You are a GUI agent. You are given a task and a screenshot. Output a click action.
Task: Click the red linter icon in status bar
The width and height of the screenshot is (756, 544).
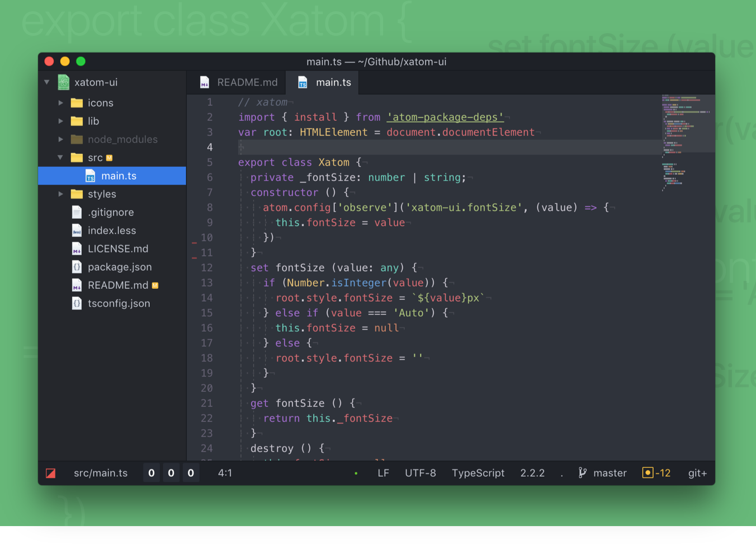coord(50,473)
